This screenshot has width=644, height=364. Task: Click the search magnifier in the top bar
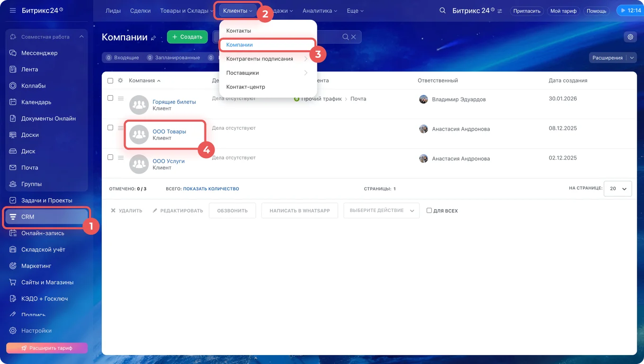click(442, 10)
